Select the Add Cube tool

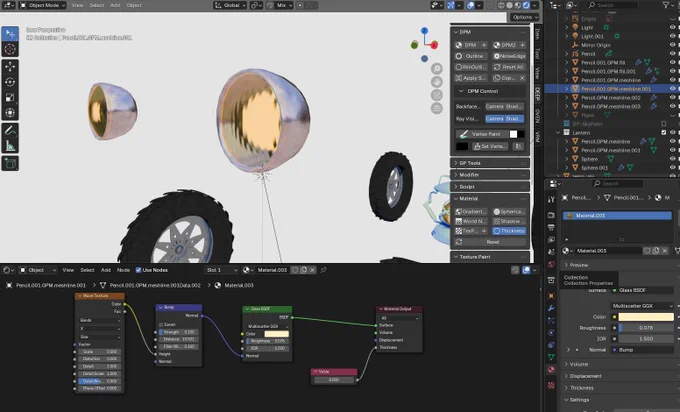(10, 163)
